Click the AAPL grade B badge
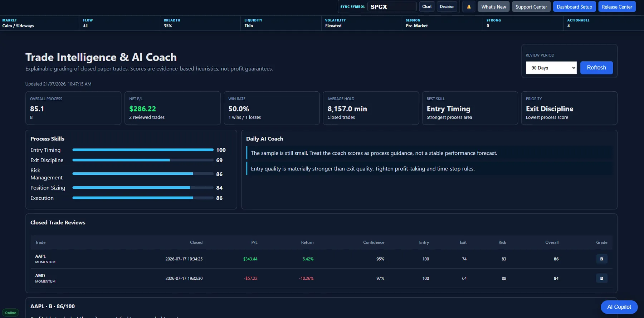 point(601,259)
